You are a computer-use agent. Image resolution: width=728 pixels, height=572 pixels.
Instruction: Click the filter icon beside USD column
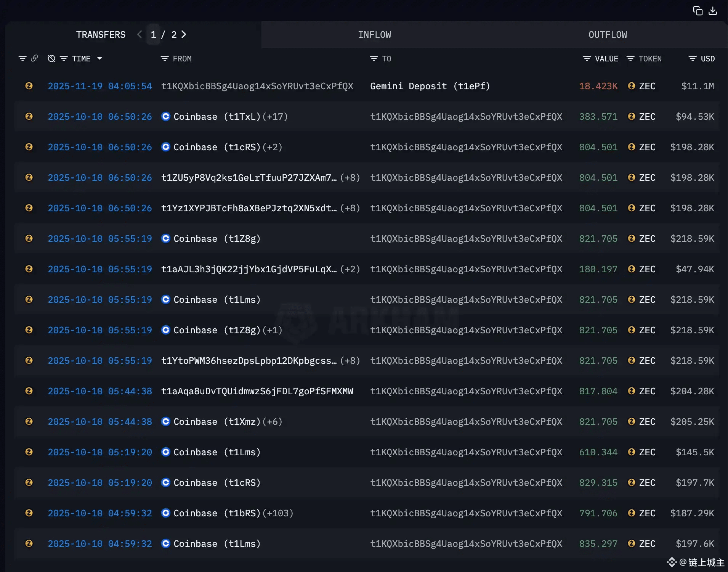(692, 59)
